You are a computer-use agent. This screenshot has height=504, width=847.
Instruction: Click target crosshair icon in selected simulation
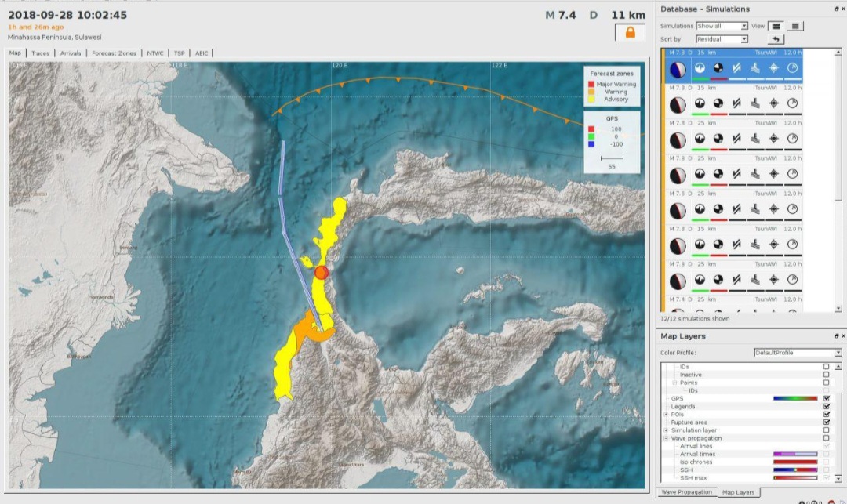pyautogui.click(x=773, y=68)
